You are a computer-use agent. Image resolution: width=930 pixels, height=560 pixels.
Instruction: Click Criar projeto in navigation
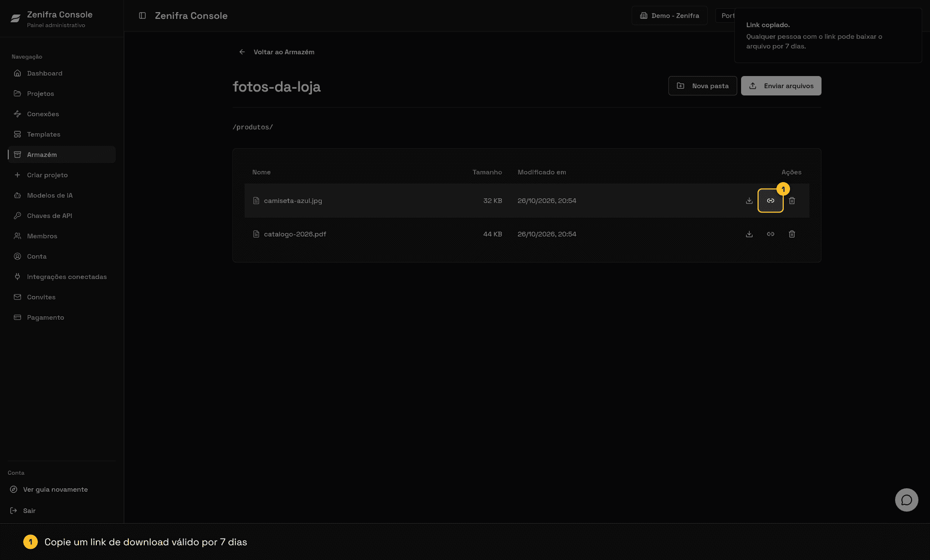point(62,175)
